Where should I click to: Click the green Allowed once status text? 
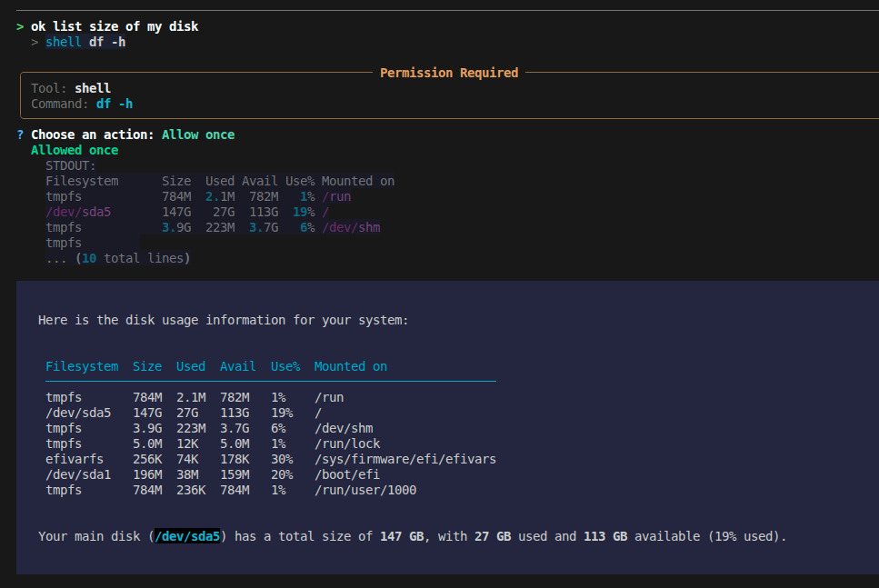click(75, 150)
